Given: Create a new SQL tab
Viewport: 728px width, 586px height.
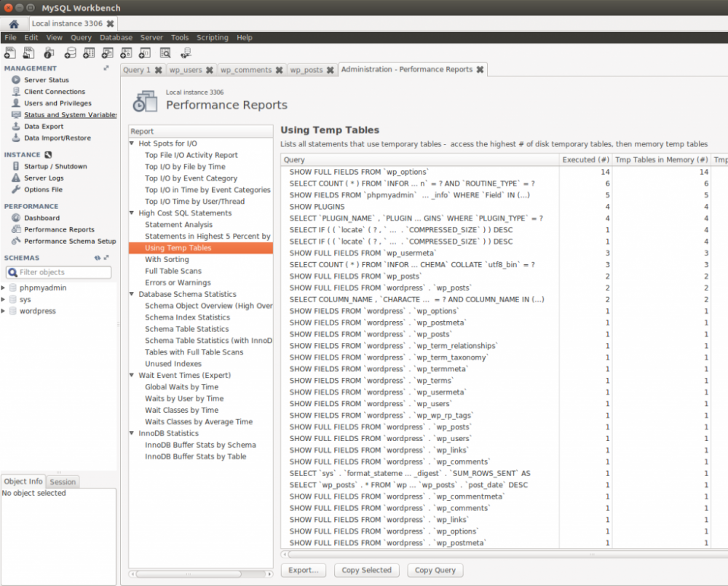Looking at the screenshot, I should coord(9,52).
